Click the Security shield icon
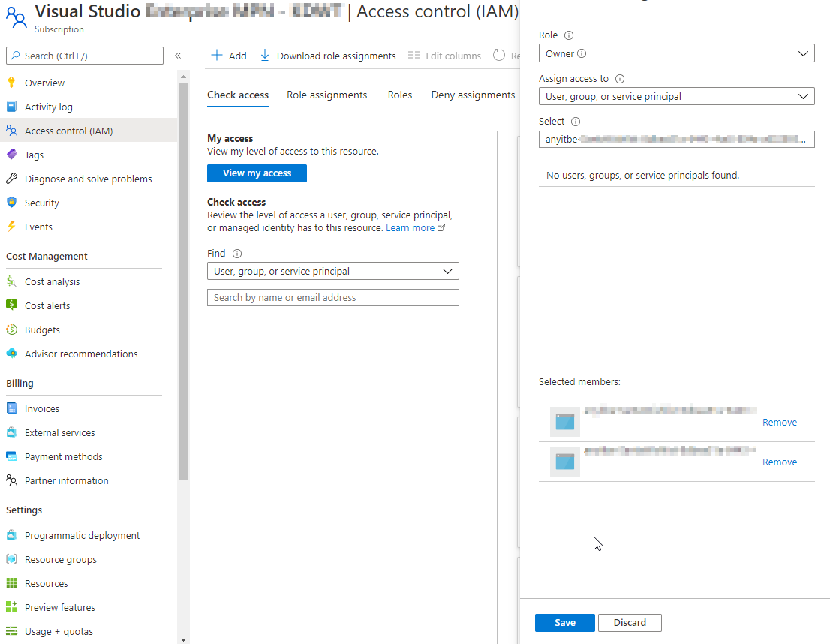The height and width of the screenshot is (644, 830). (12, 203)
